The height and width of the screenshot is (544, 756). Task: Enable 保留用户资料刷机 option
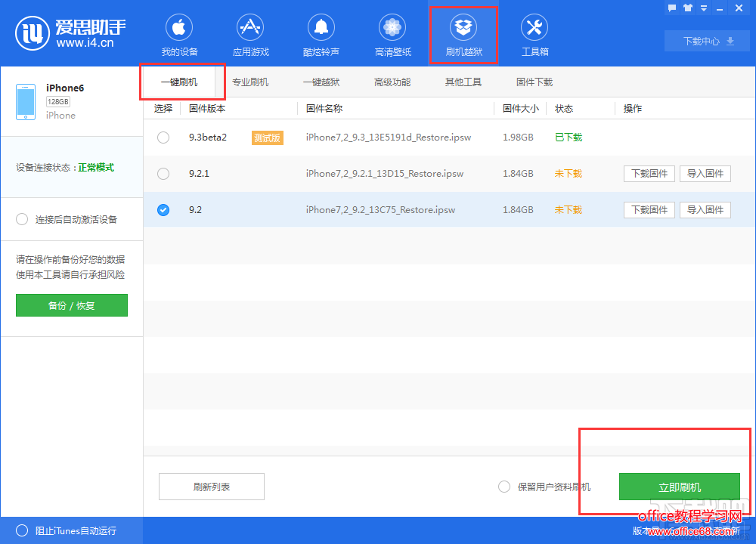[504, 487]
